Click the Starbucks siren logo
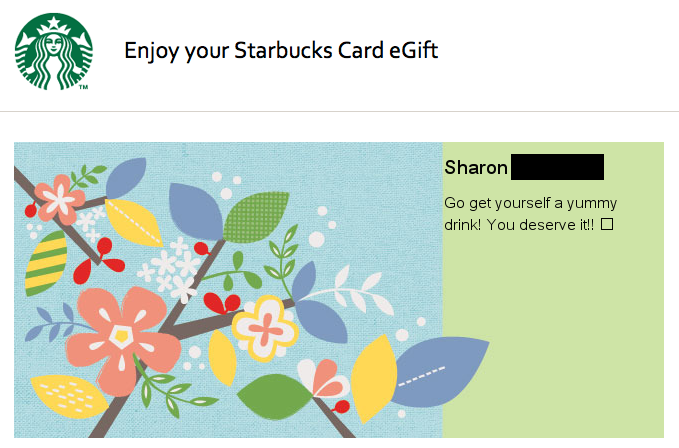This screenshot has height=448, width=679. (x=53, y=52)
